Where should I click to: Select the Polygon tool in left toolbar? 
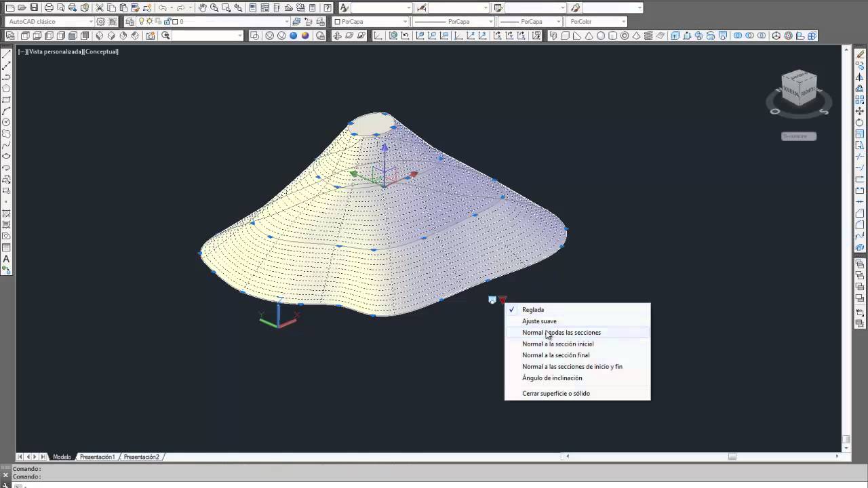tap(7, 88)
